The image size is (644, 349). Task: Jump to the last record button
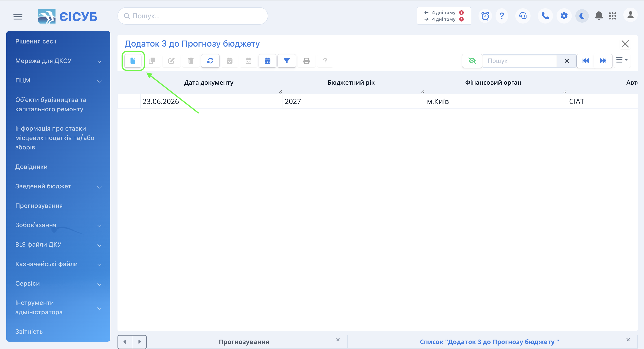603,61
